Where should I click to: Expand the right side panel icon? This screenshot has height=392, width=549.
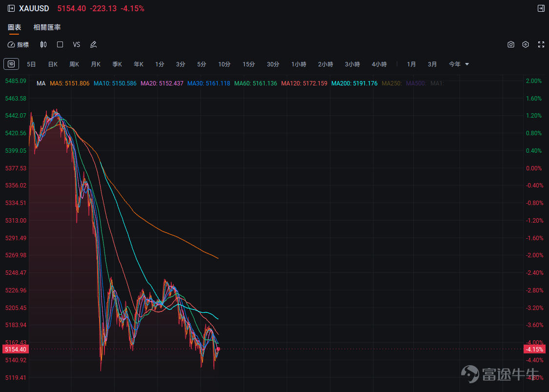coord(541,8)
